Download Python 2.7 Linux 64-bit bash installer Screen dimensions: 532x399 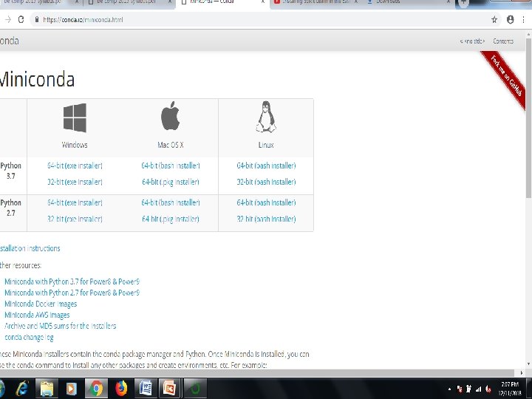tap(266, 202)
